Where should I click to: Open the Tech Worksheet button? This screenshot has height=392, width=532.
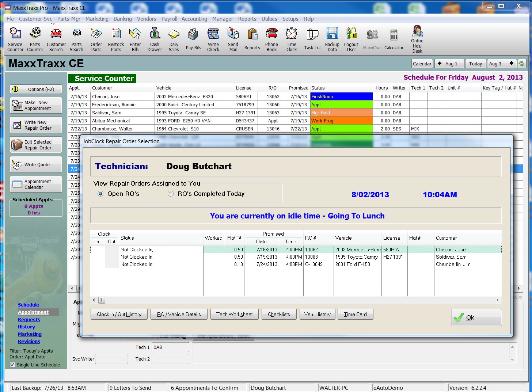(x=235, y=314)
